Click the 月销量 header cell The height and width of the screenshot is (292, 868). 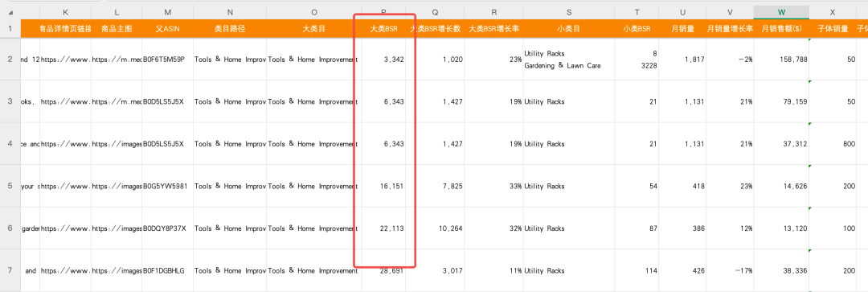coord(682,29)
